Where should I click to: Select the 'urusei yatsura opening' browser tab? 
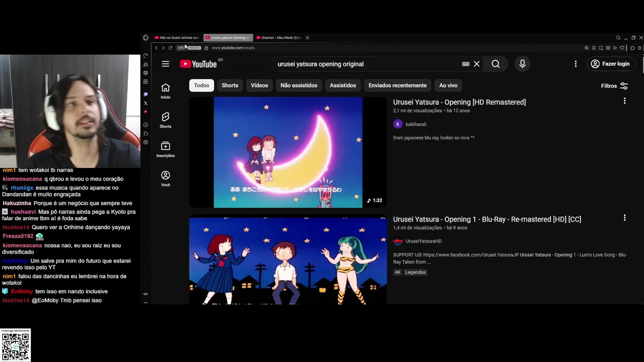tap(228, 38)
